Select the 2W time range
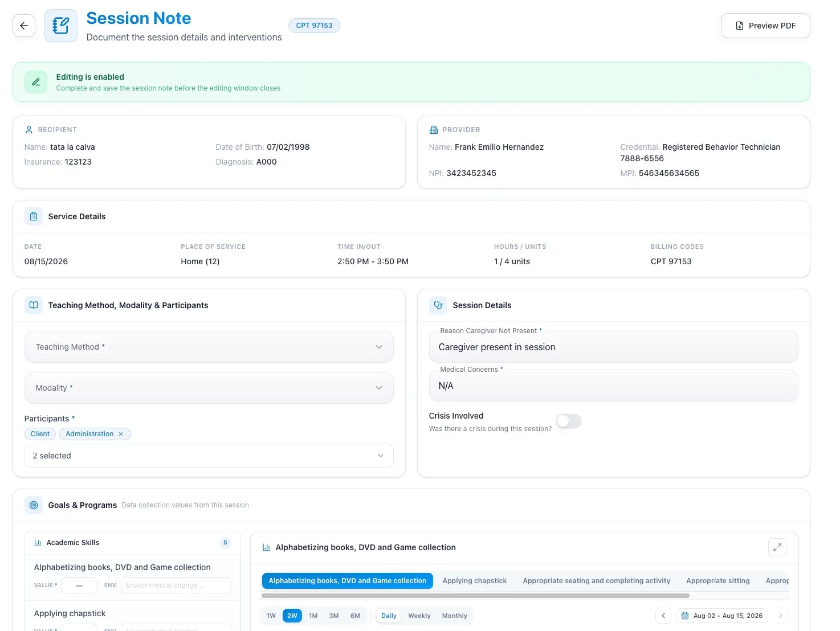This screenshot has height=631, width=840. 292,616
